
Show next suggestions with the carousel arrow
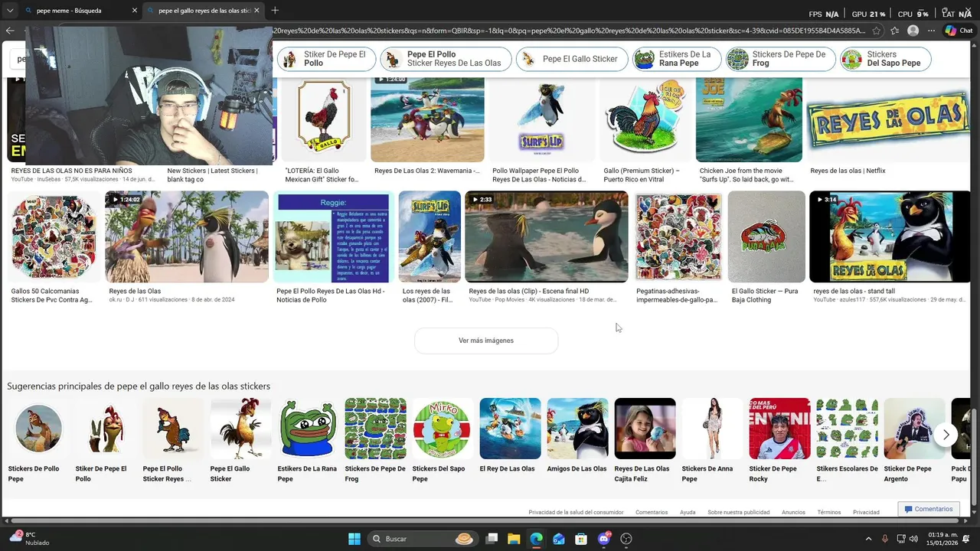click(946, 435)
